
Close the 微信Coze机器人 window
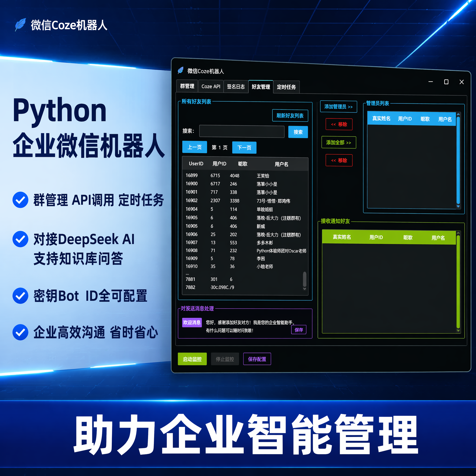click(x=461, y=82)
